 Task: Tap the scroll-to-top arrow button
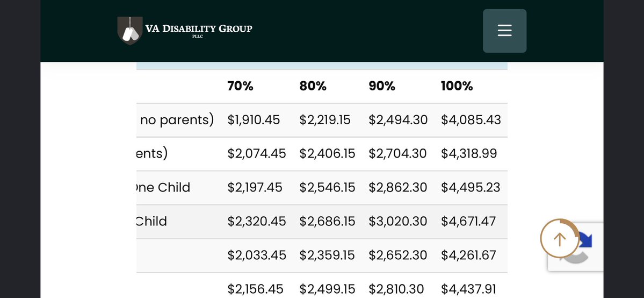click(559, 238)
